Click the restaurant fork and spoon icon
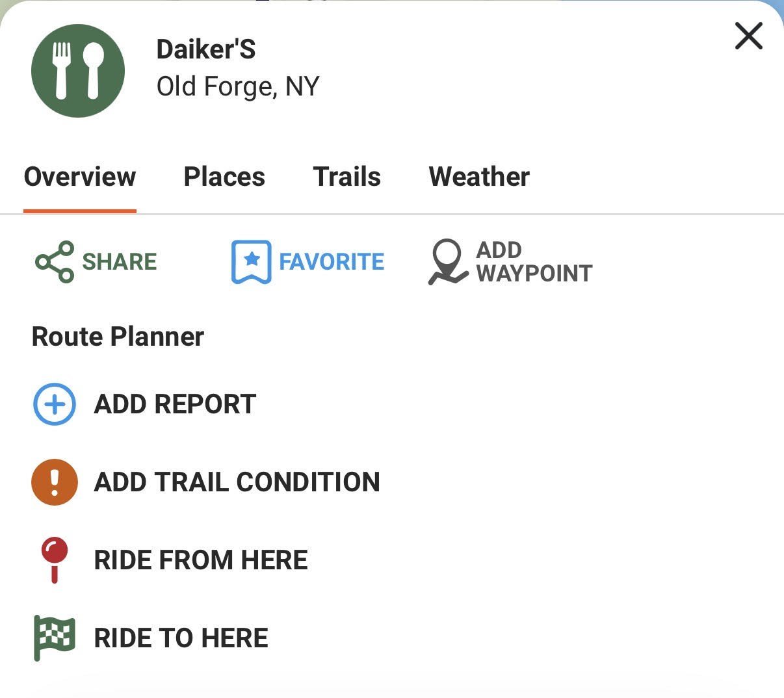Viewport: 784px width, 698px height. (x=77, y=71)
